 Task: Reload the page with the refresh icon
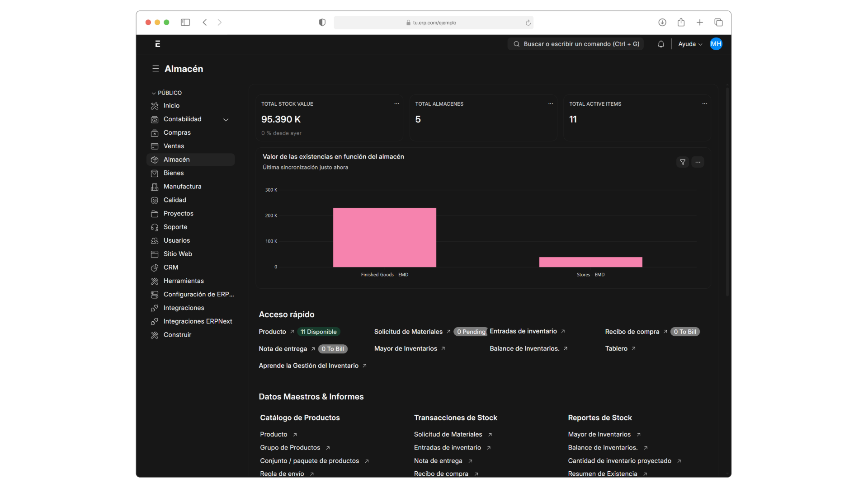click(x=528, y=23)
